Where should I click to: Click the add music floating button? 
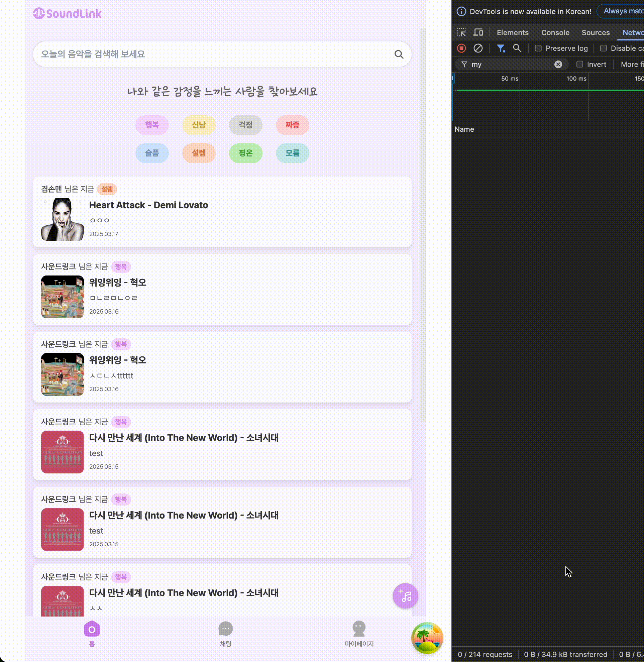(405, 595)
